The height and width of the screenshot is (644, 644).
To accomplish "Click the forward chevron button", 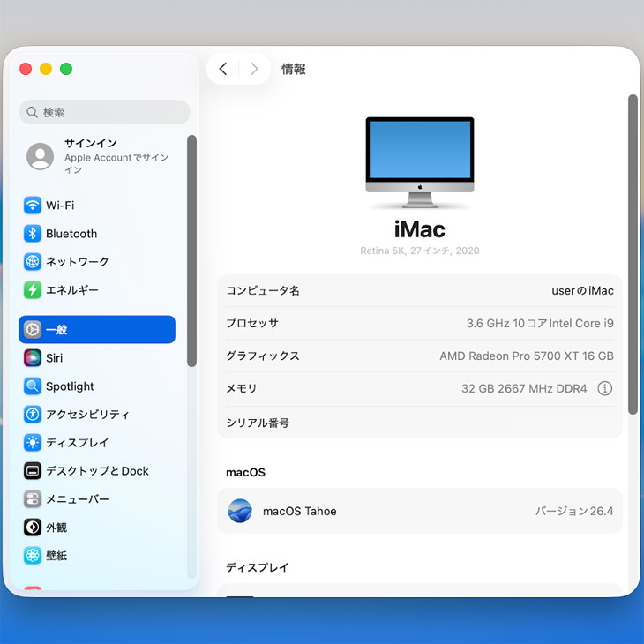I will 254,69.
